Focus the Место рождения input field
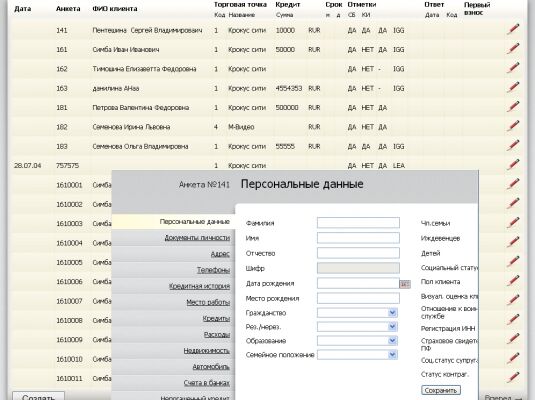 click(x=358, y=298)
